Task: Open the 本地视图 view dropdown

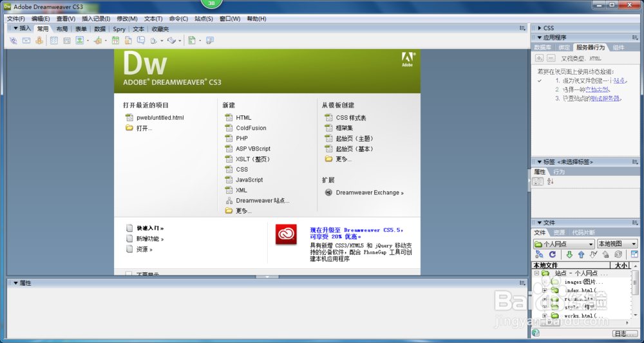Action: pyautogui.click(x=618, y=244)
